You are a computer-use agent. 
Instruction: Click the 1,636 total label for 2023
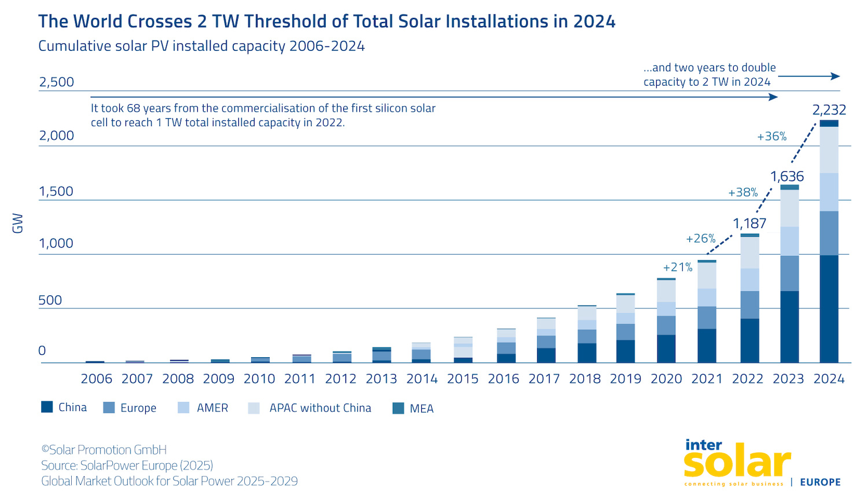click(786, 177)
